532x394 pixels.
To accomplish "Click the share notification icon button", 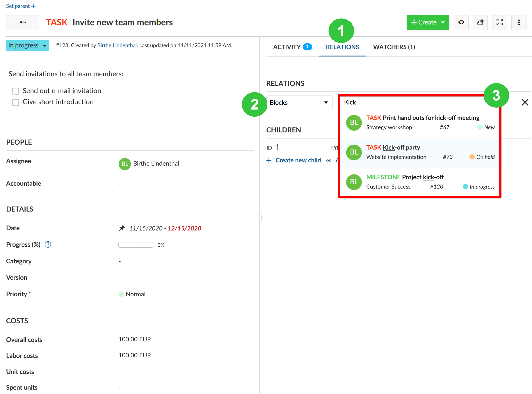I will (x=480, y=22).
